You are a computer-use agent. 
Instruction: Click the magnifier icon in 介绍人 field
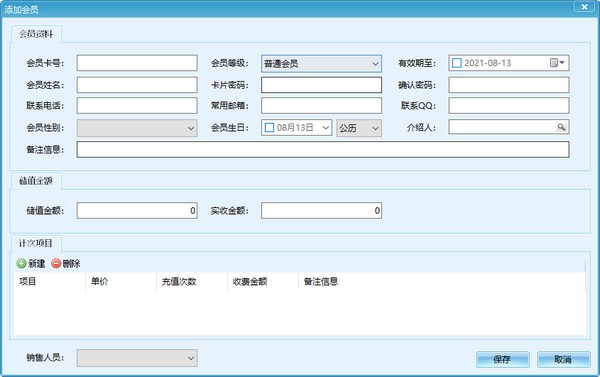[x=561, y=127]
